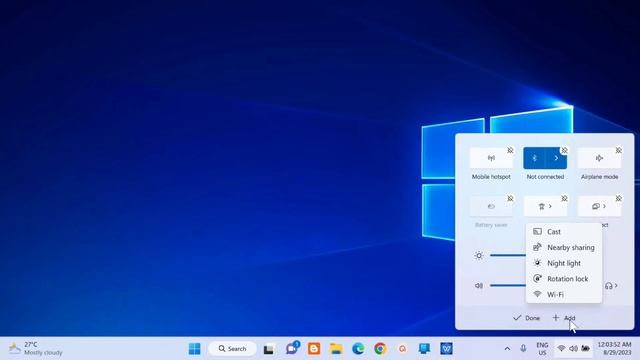The width and height of the screenshot is (640, 360).
Task: Click the microphone tray icon
Action: click(x=523, y=349)
